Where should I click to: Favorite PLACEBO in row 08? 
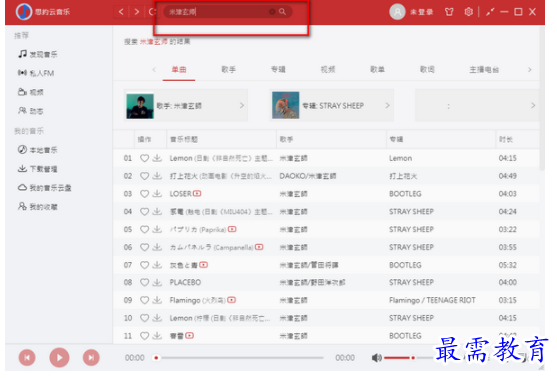pos(144,282)
